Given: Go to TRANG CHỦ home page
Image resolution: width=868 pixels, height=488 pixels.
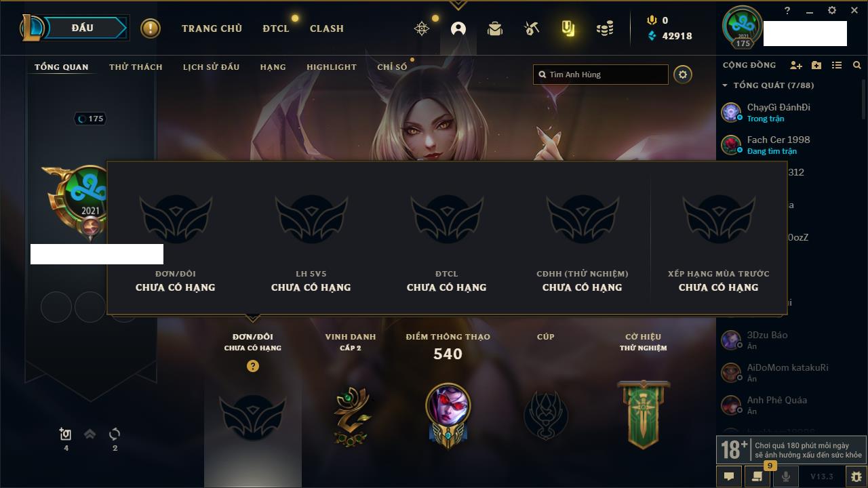Looking at the screenshot, I should [212, 28].
